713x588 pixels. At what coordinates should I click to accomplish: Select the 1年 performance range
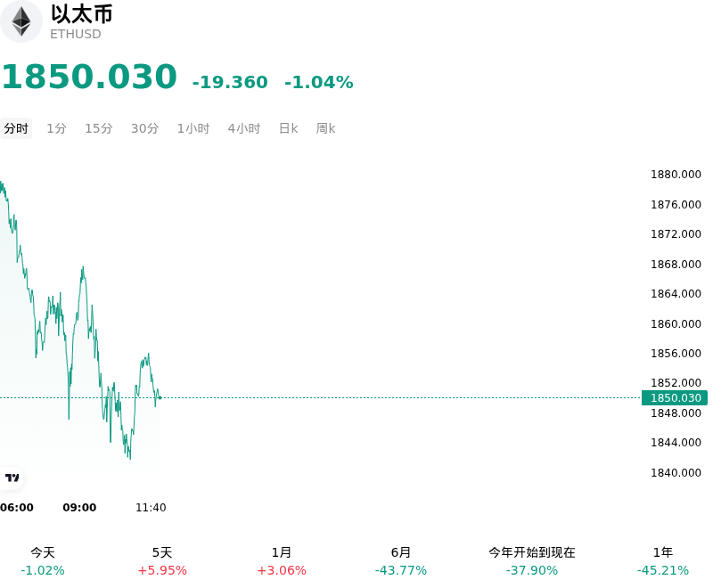pyautogui.click(x=663, y=561)
